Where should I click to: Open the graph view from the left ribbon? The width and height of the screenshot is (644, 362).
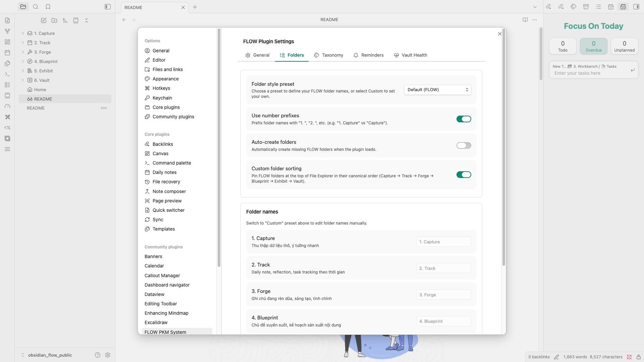[x=7, y=31]
